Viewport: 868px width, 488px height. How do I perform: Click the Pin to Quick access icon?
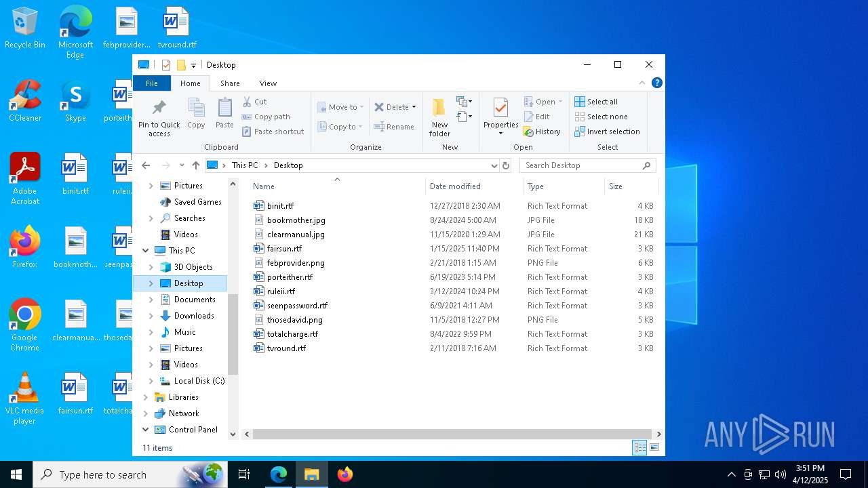[x=159, y=108]
